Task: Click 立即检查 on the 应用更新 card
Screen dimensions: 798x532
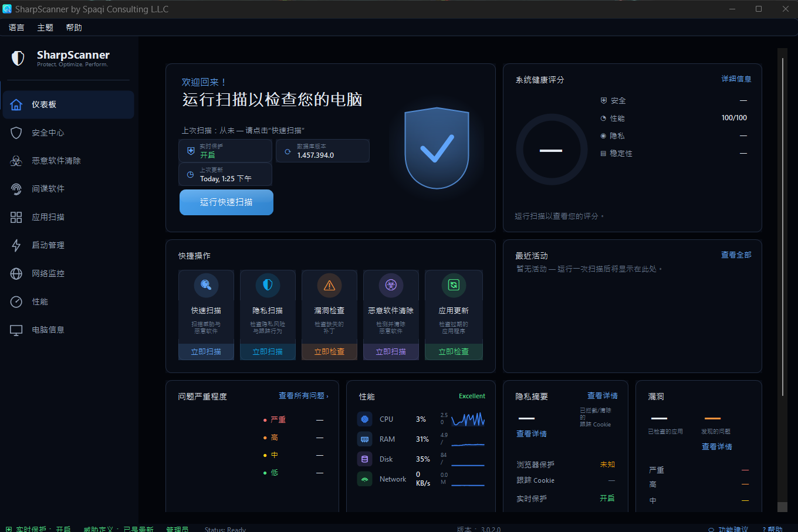Action: tap(454, 352)
